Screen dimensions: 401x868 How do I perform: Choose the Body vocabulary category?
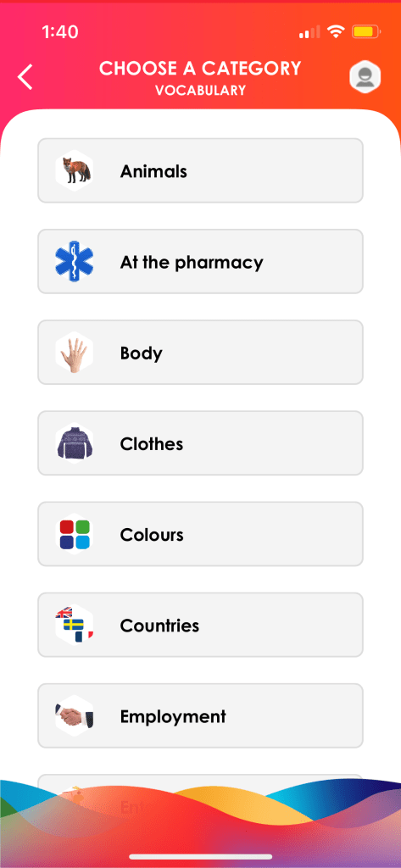coord(200,352)
